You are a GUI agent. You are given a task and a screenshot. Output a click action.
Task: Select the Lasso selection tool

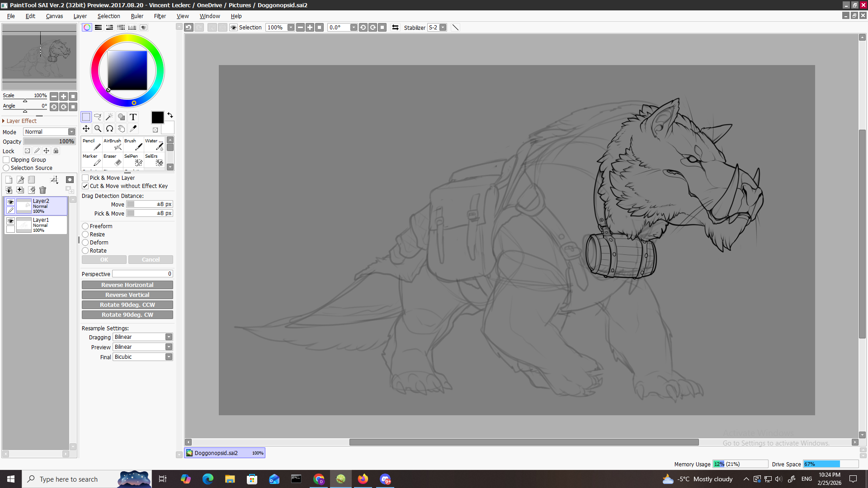pyautogui.click(x=98, y=117)
